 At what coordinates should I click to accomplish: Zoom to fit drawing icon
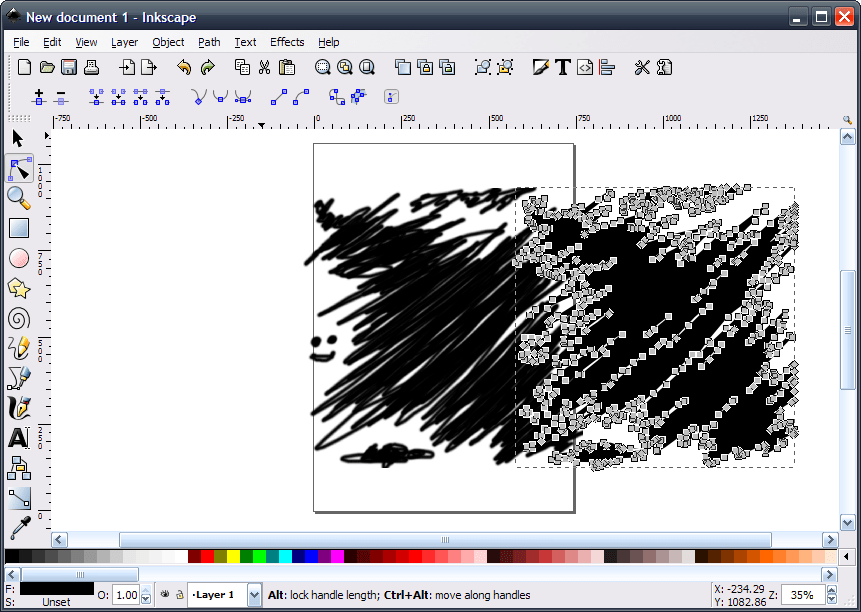click(x=345, y=68)
